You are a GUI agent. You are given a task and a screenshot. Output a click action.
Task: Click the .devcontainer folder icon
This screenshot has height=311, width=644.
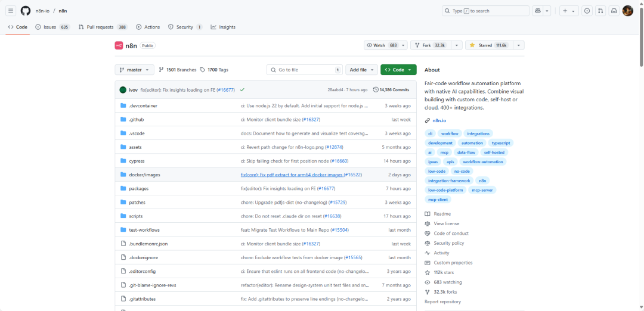123,106
